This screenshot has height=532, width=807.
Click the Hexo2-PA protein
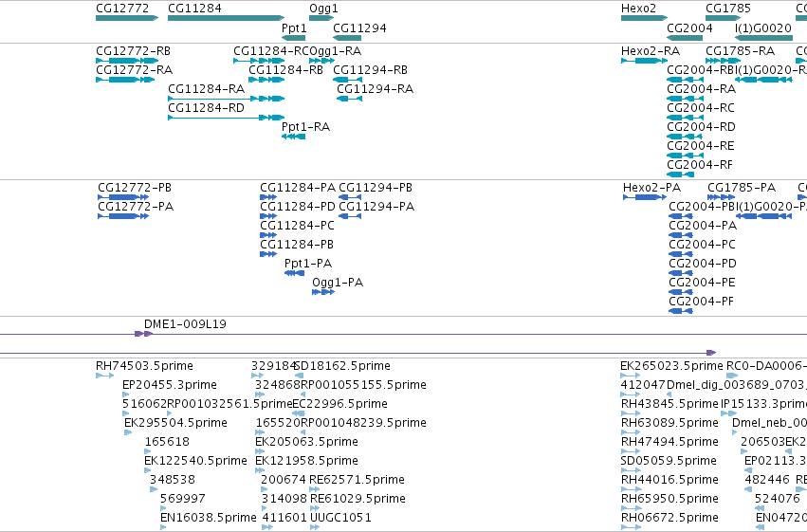pyautogui.click(x=645, y=197)
